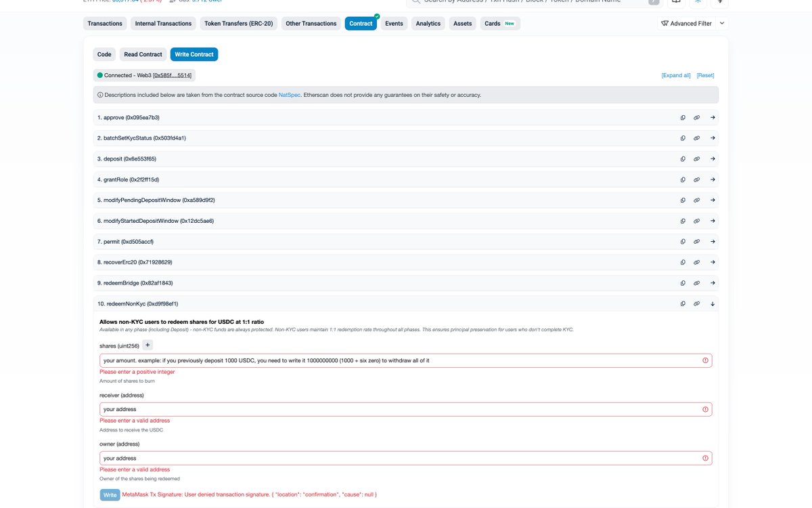812x508 pixels.
Task: Expand modifyPendingDepositWindow with its arrow
Action: (x=712, y=200)
